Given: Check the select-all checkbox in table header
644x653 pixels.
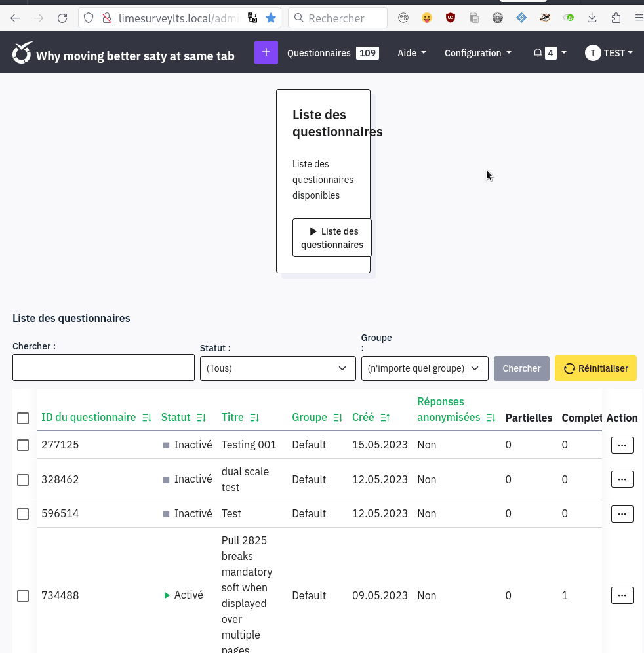Looking at the screenshot, I should coord(23,418).
